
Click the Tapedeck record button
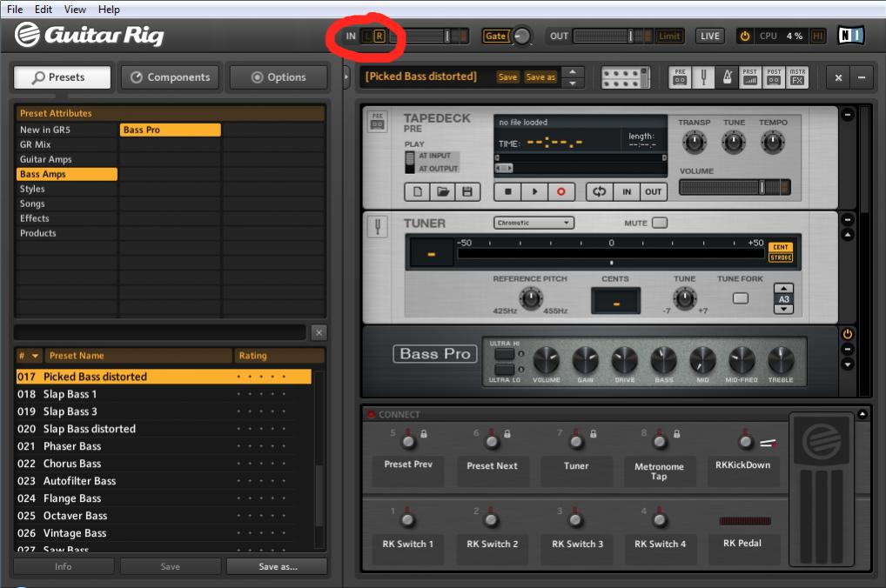560,191
